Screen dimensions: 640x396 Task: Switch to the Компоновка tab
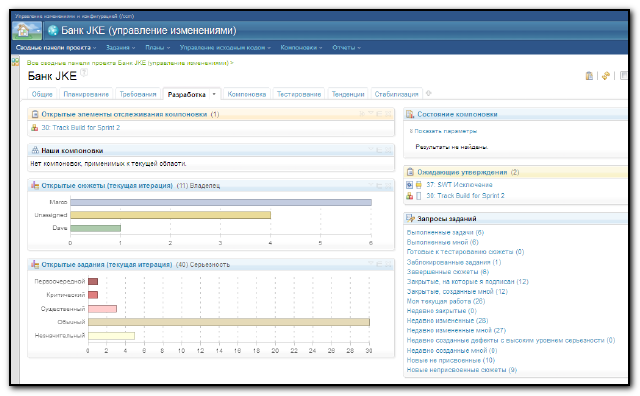(x=247, y=94)
